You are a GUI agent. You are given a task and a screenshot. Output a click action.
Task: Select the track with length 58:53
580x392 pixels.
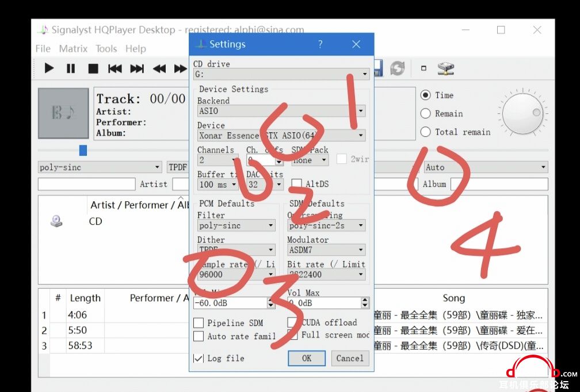(81, 346)
